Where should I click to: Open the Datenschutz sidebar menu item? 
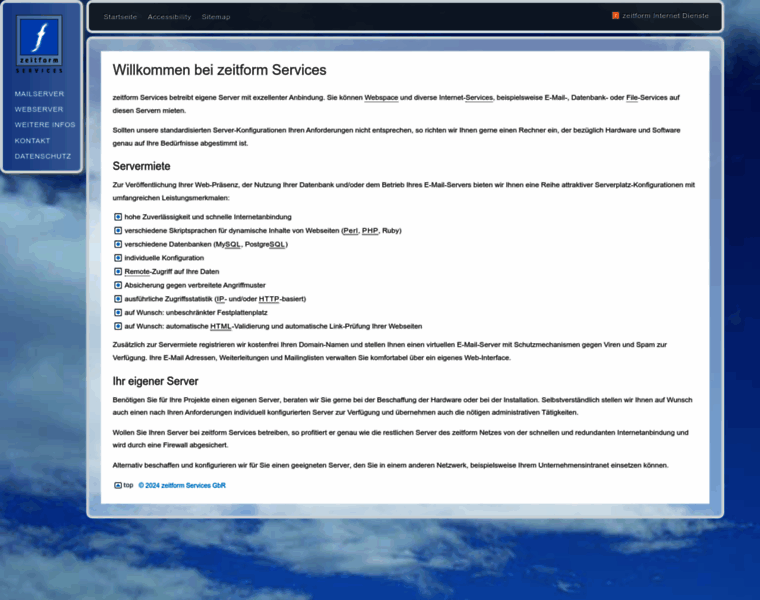tap(43, 156)
